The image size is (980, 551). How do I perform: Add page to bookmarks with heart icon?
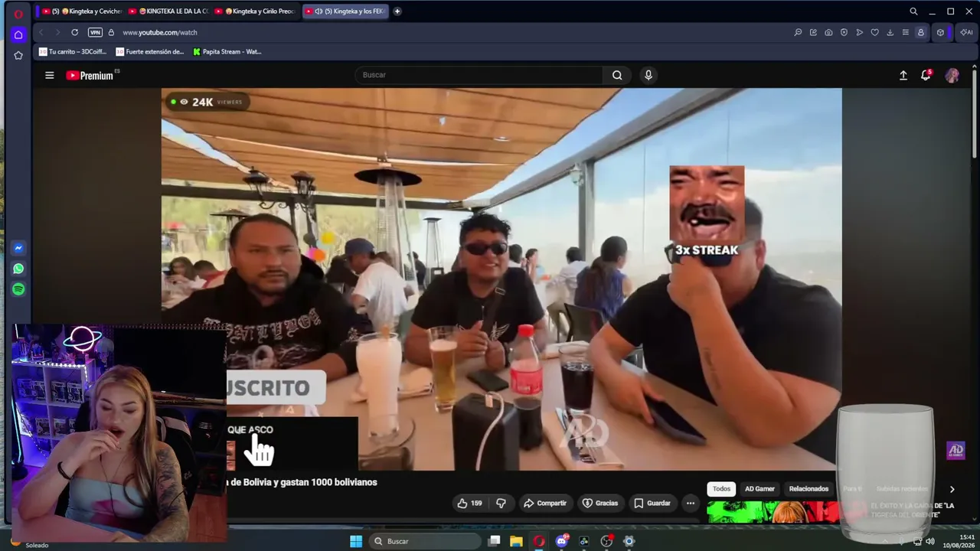(x=874, y=32)
